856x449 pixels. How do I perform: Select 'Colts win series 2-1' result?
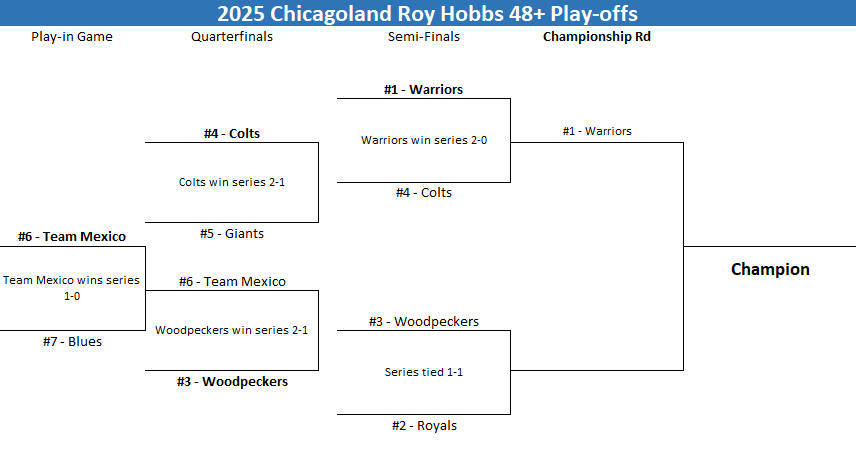pos(232,182)
